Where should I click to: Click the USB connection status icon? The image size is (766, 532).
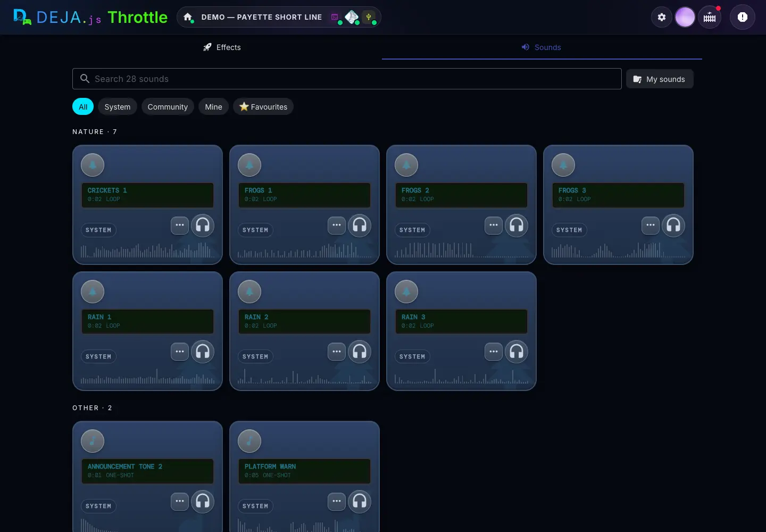point(369,17)
